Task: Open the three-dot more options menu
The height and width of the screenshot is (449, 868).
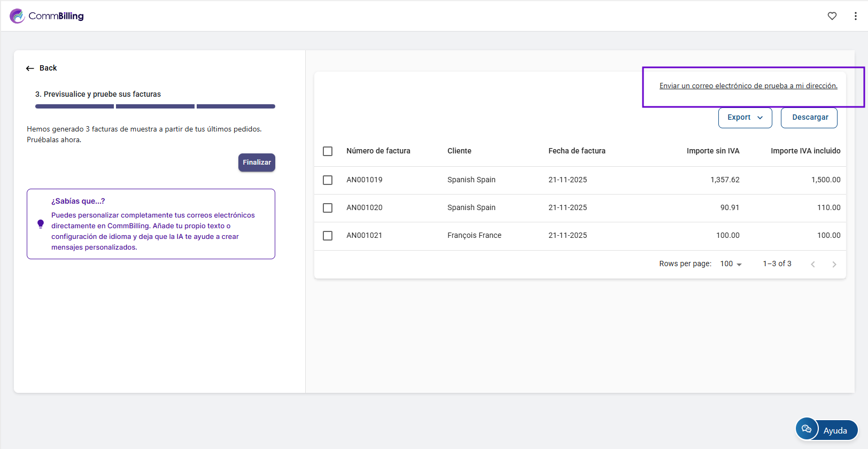Action: tap(855, 16)
